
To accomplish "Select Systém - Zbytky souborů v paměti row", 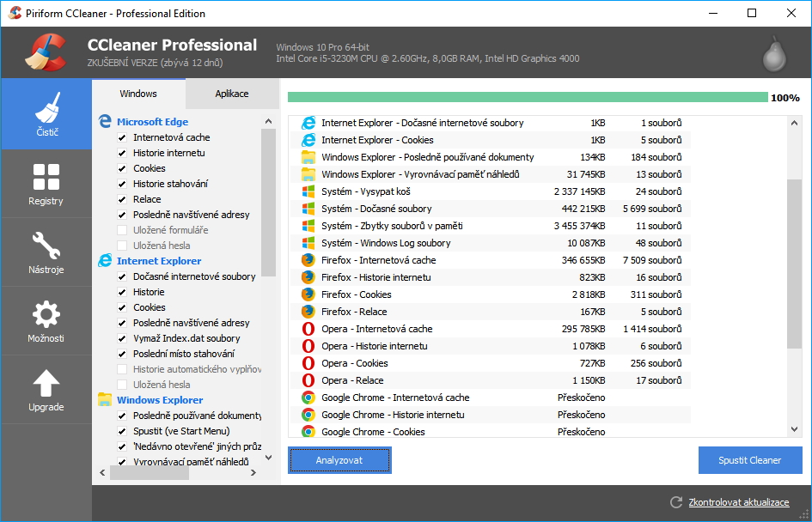I will click(490, 226).
